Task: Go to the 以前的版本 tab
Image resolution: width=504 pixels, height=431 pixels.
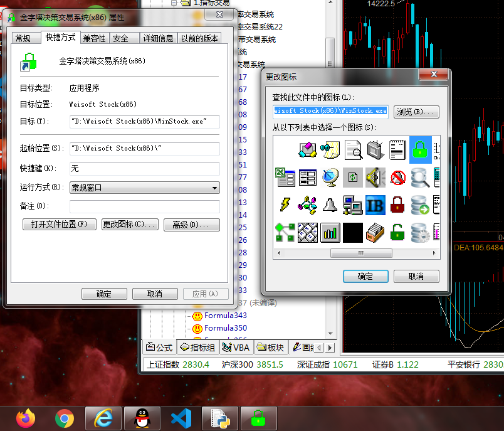Action: click(x=199, y=38)
